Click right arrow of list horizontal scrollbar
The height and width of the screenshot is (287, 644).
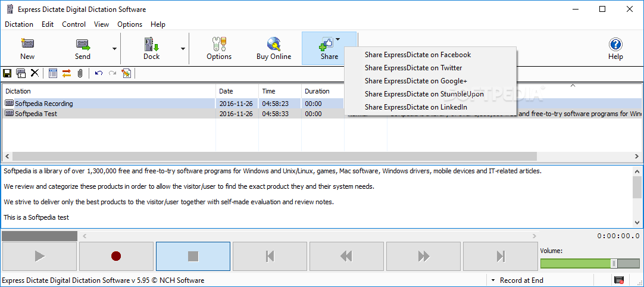(637, 157)
